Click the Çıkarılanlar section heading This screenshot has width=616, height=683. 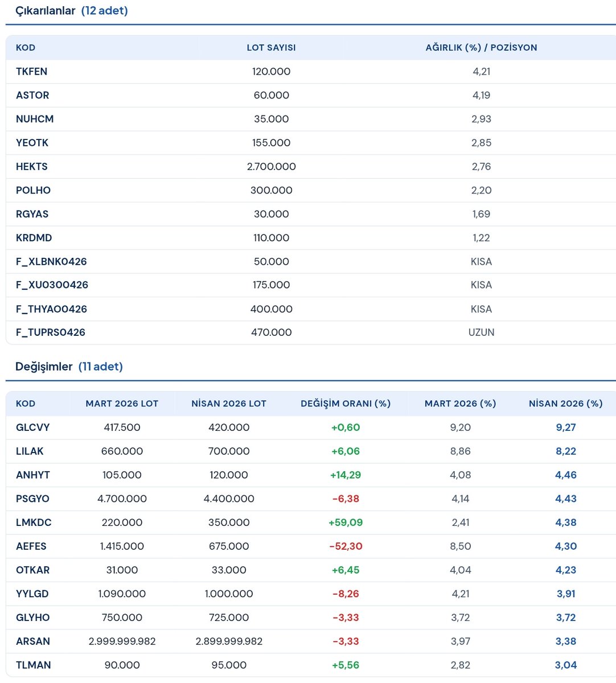pyautogui.click(x=45, y=11)
